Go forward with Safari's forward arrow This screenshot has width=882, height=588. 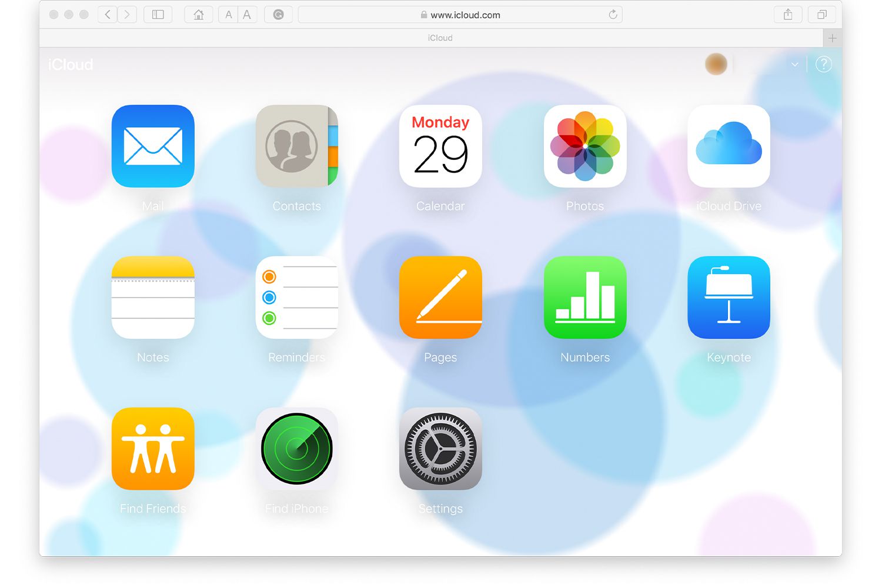pos(127,15)
